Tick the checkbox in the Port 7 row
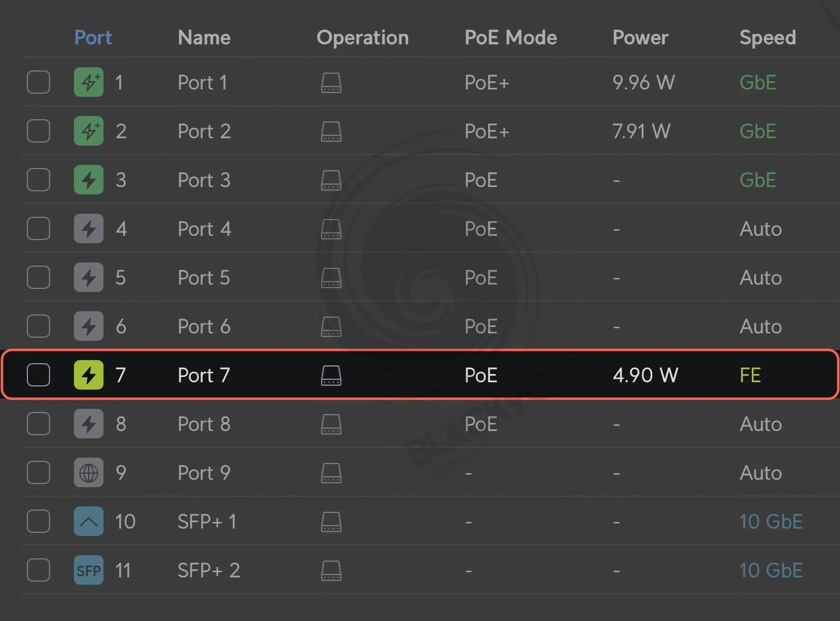This screenshot has width=840, height=621. [x=39, y=375]
